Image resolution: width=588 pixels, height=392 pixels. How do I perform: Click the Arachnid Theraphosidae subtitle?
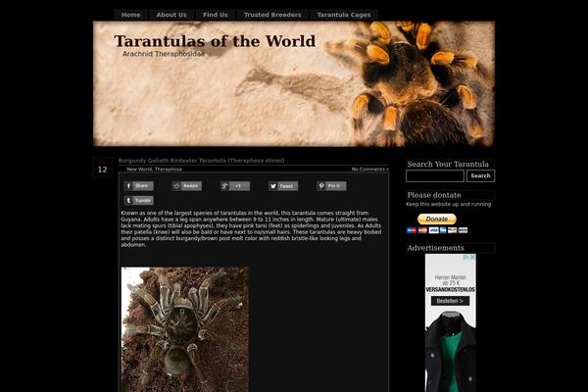(164, 54)
